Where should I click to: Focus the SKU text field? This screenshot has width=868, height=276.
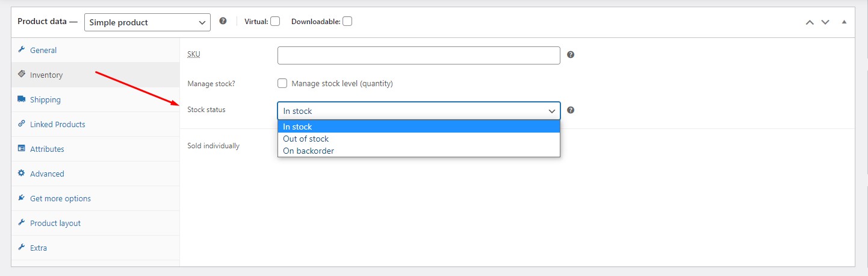click(x=418, y=55)
